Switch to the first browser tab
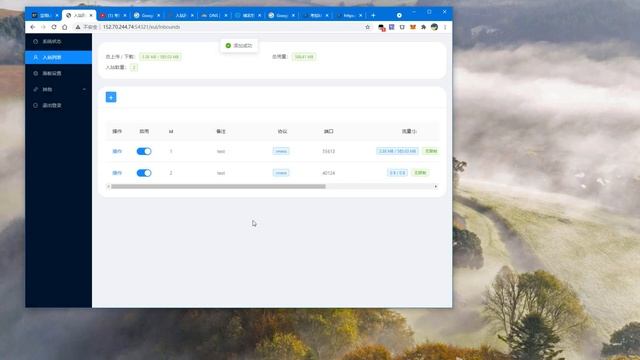Screen dimensions: 640x360 (x=44, y=15)
